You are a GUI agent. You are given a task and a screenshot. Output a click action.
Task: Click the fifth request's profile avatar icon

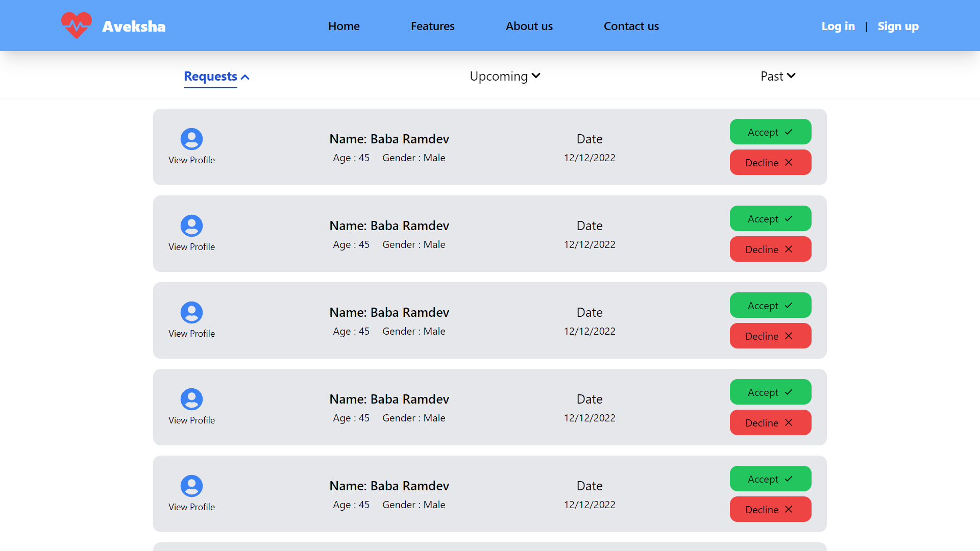pos(191,486)
